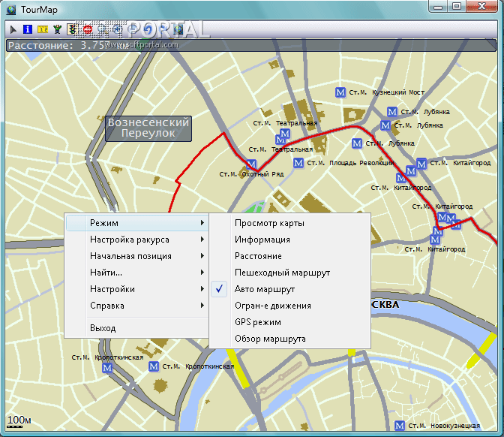504x437 pixels.
Task: Select the red no-entry restriction icon
Action: click(x=88, y=29)
